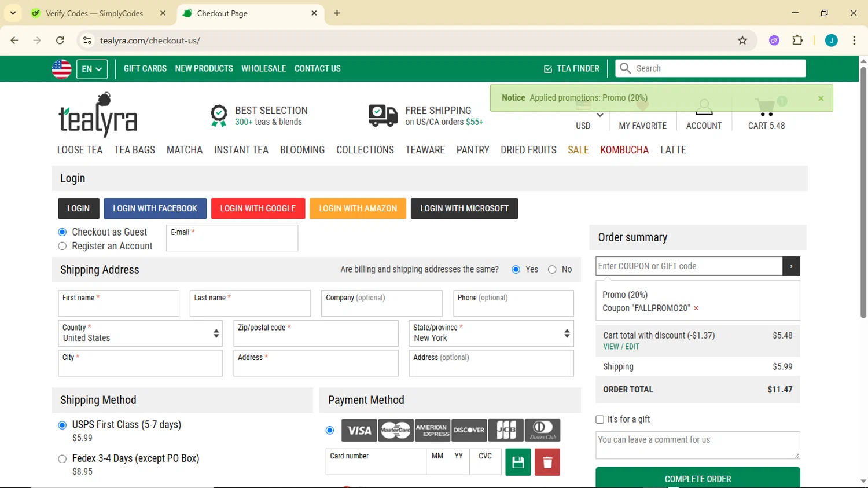The width and height of the screenshot is (868, 488).
Task: Open the Country dropdown
Action: pos(141,333)
